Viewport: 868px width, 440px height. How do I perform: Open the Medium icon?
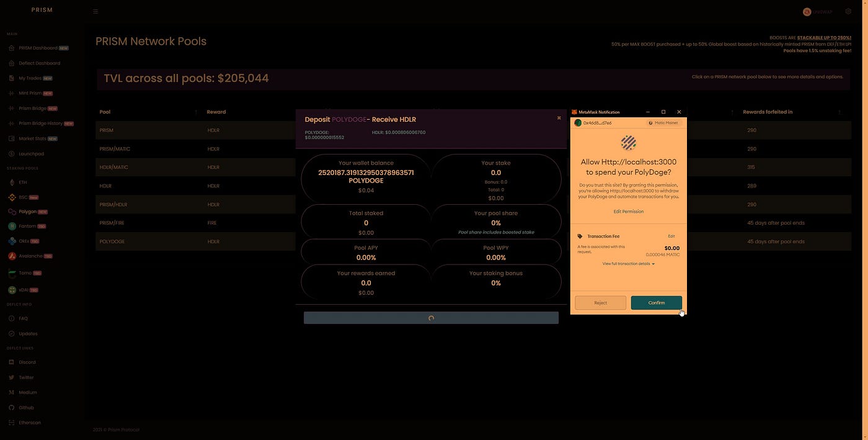click(12, 393)
